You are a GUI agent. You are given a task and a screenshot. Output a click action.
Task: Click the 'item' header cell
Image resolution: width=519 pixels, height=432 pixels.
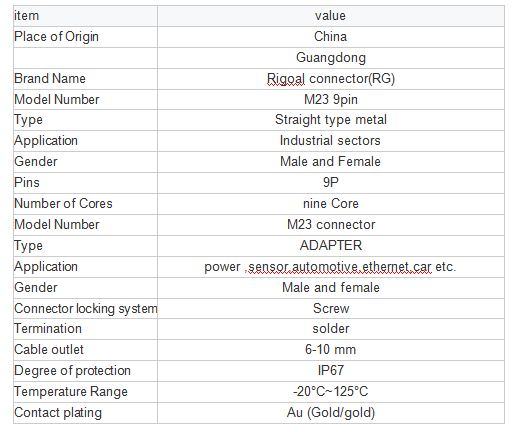(85, 16)
